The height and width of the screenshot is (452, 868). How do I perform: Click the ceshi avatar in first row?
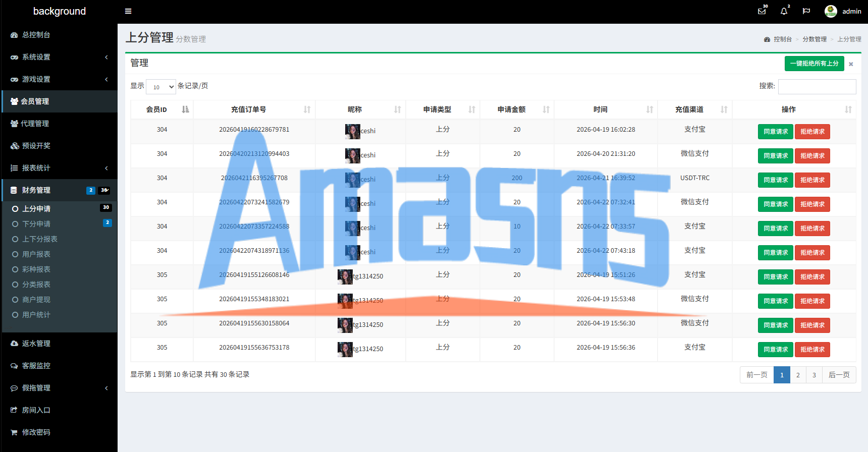coord(353,132)
